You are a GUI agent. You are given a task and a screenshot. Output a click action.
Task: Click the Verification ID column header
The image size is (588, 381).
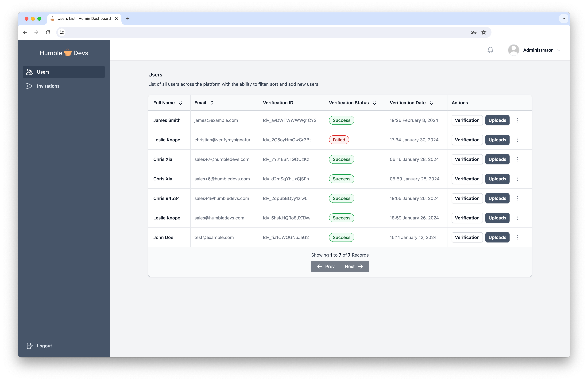point(278,103)
